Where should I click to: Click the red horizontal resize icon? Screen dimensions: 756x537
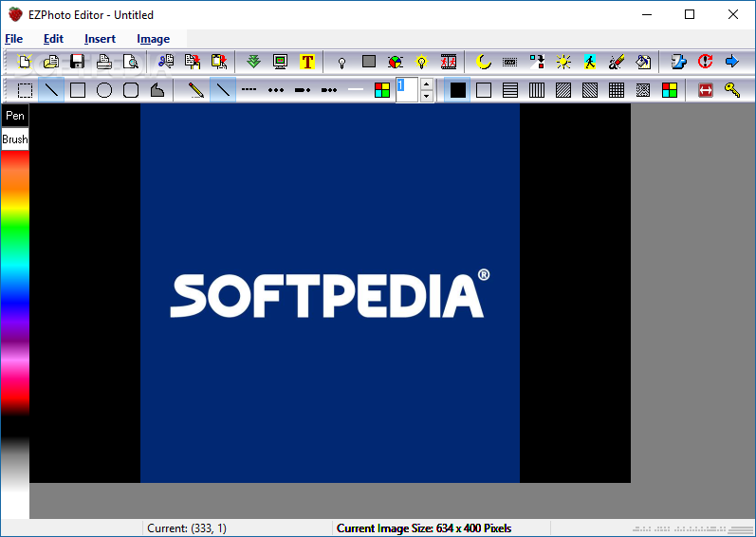click(706, 90)
